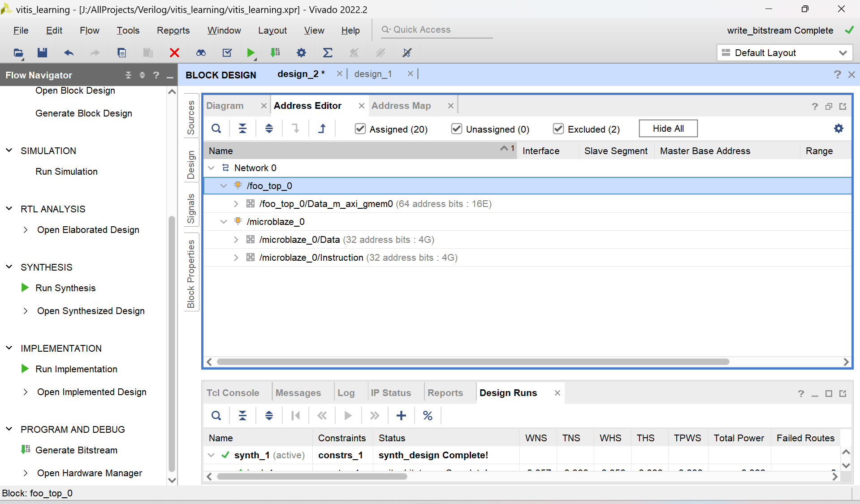Collapse the /foo_top_0 node
The image size is (860, 504).
click(224, 186)
